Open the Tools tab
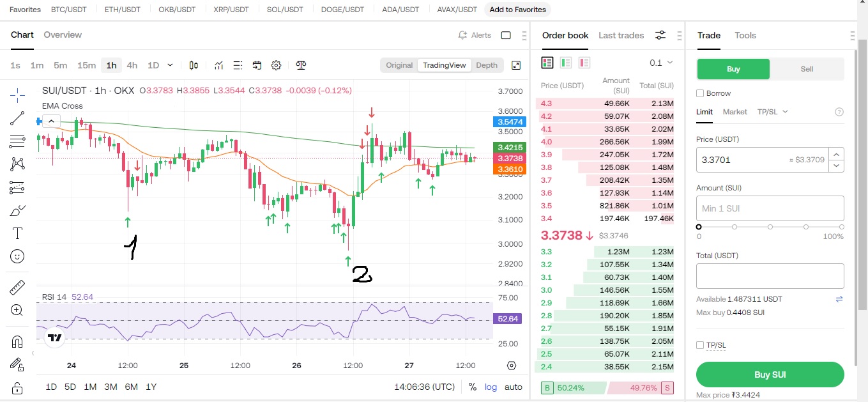The height and width of the screenshot is (402, 868). [x=745, y=35]
